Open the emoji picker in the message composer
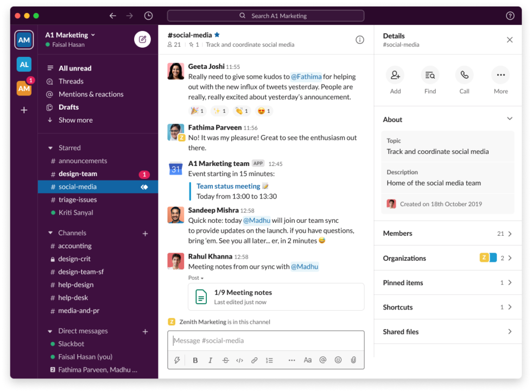 (x=338, y=359)
